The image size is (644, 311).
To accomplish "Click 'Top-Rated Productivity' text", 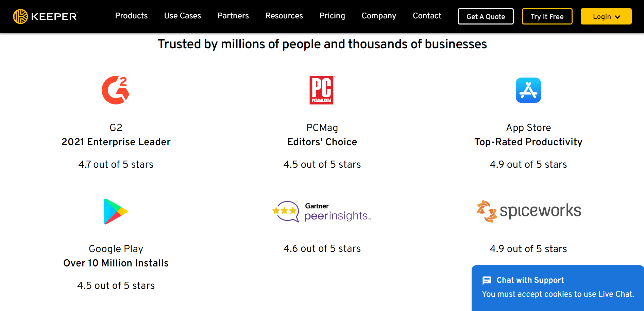I will [x=528, y=142].
